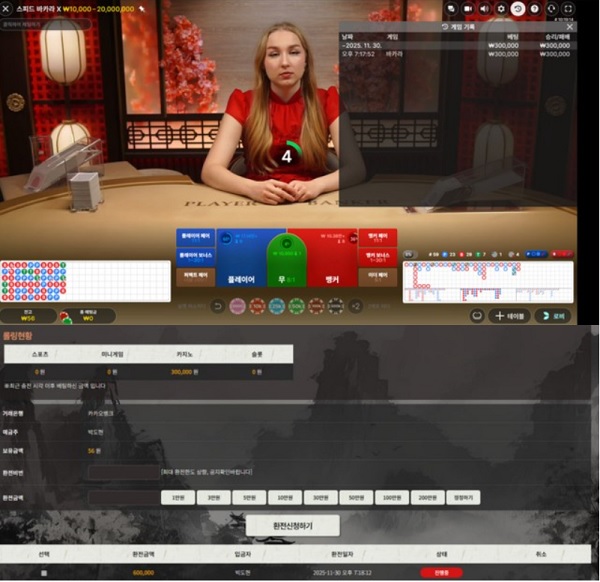Screen dimensions: 600x582
Task: Click the chat message input field
Action: tap(46, 24)
